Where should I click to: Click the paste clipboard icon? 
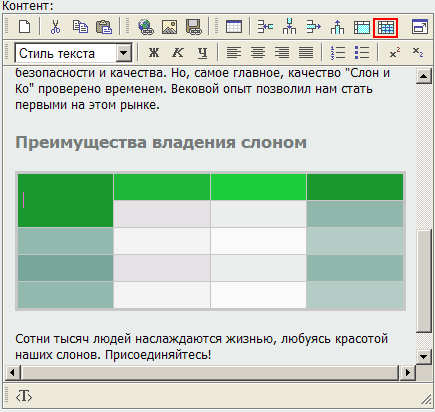(104, 27)
